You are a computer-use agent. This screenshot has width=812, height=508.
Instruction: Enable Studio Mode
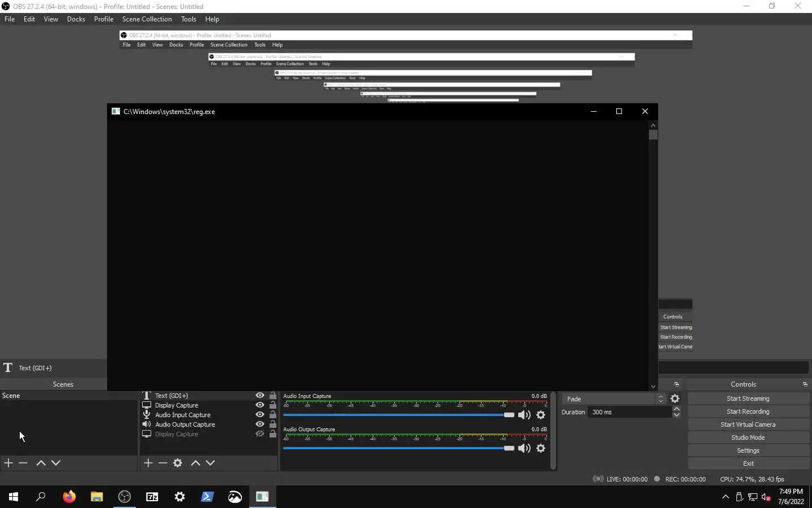[x=748, y=437]
